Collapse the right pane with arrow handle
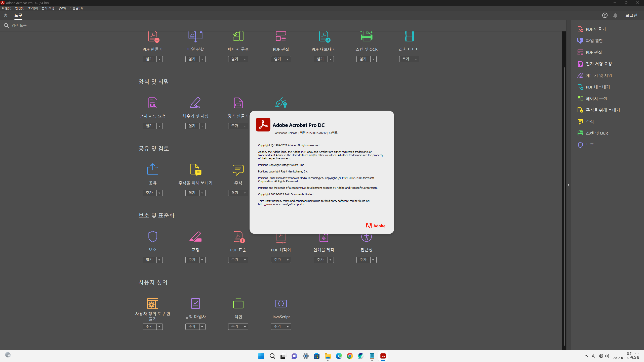Image resolution: width=644 pixels, height=362 pixels. (568, 185)
